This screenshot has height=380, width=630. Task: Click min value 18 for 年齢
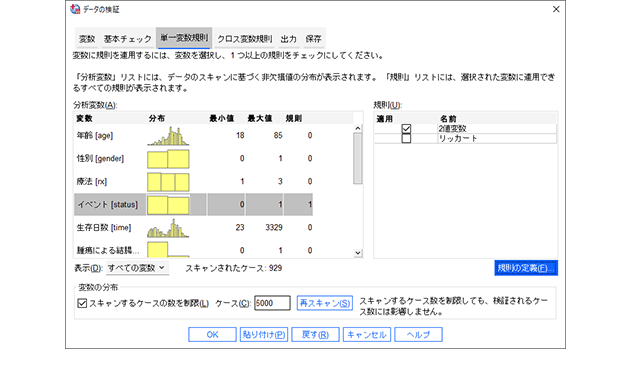(240, 136)
